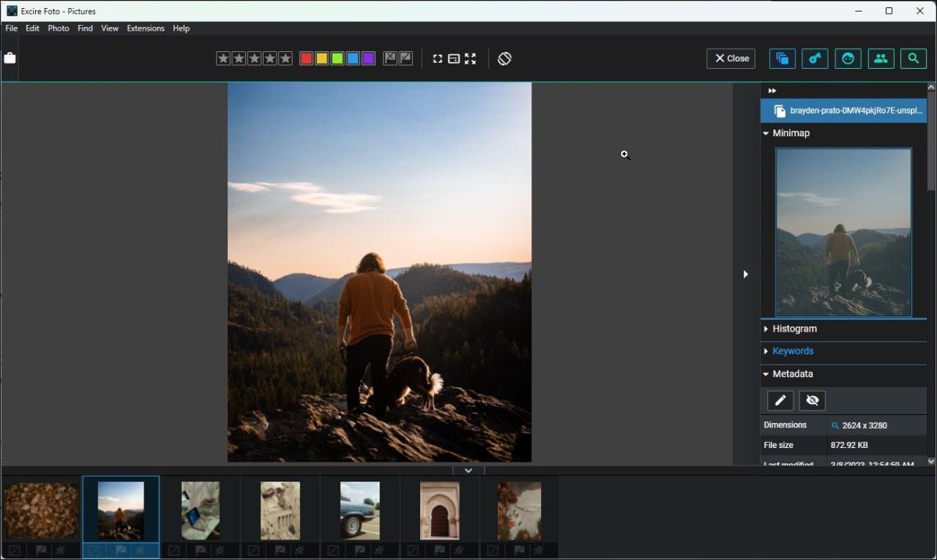Open the collections panel icon next to Close

pyautogui.click(x=783, y=59)
